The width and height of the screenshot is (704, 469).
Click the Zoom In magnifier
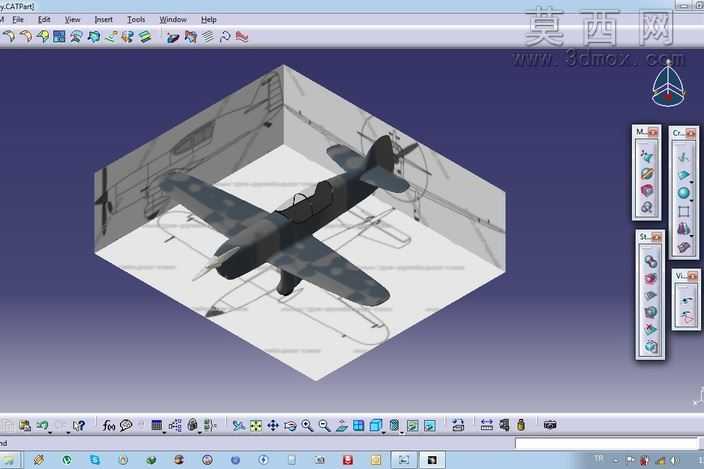pyautogui.click(x=307, y=425)
